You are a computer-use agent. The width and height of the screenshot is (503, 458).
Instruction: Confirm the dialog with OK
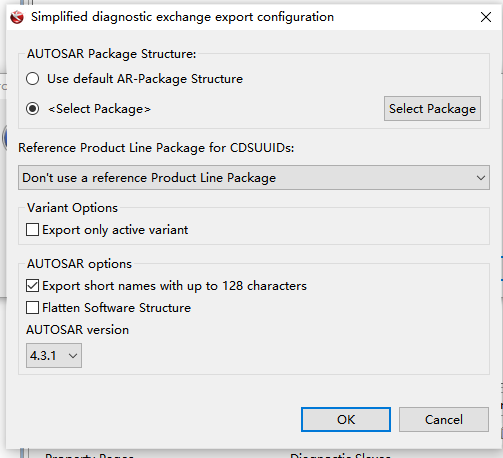pos(346,419)
